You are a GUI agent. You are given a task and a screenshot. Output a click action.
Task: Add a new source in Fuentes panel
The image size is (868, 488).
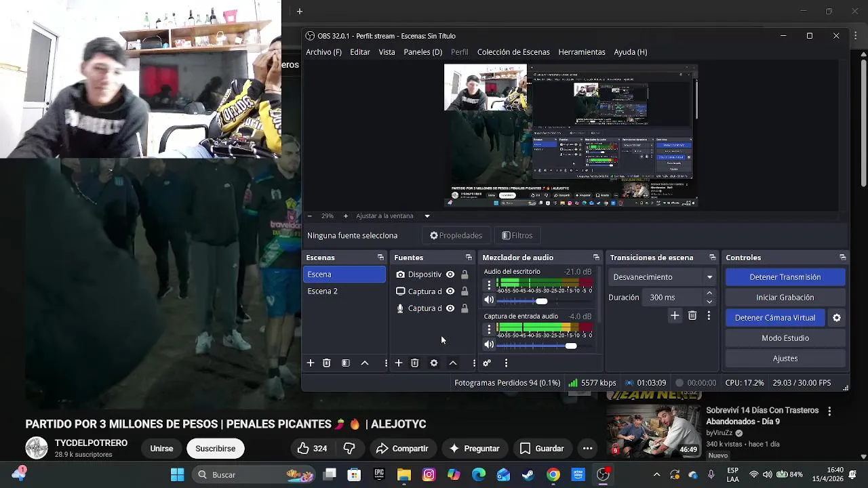pyautogui.click(x=399, y=363)
